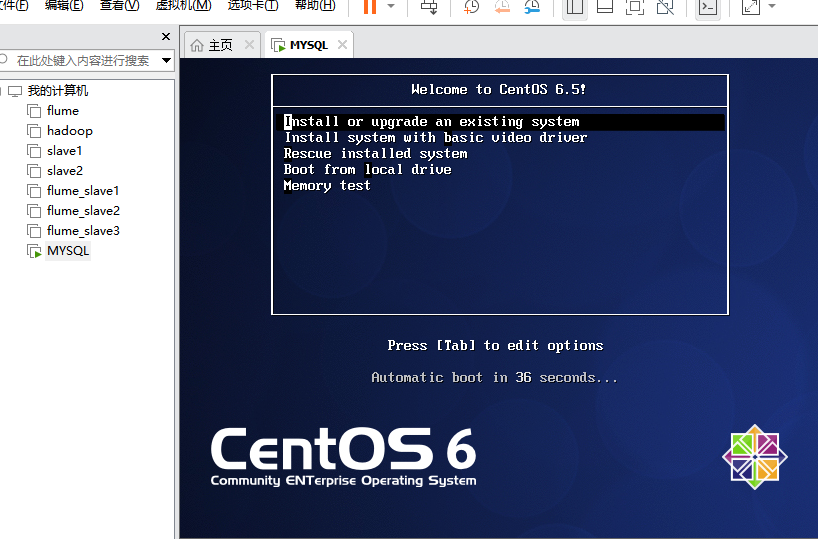This screenshot has width=818, height=539.
Task: Select the flume_slave2 virtual machine
Action: click(x=83, y=211)
